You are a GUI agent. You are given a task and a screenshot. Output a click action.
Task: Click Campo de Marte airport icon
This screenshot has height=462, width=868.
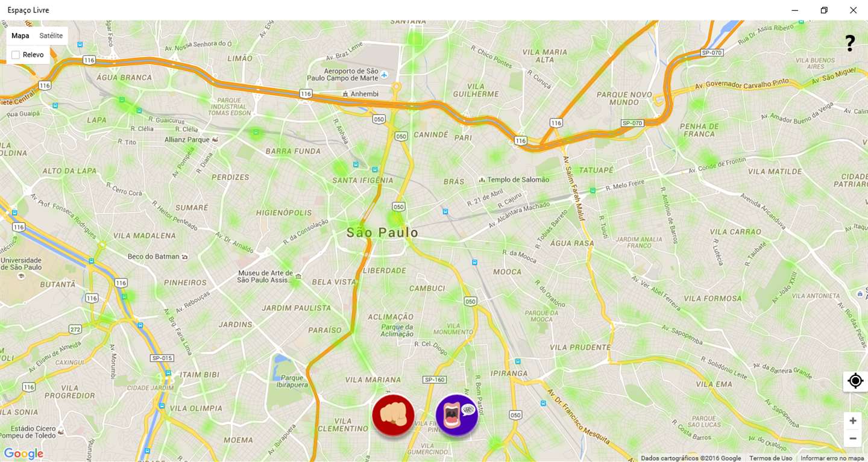(384, 75)
